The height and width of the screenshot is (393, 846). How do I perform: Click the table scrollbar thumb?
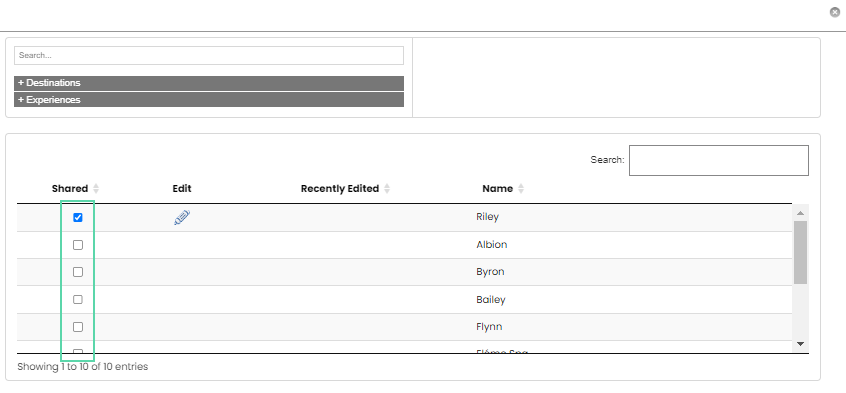[x=800, y=252]
